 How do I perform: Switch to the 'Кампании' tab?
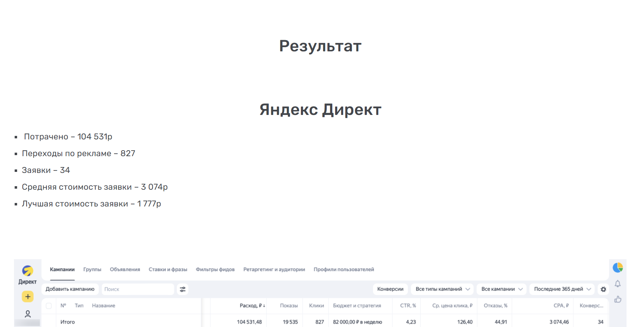tap(62, 269)
